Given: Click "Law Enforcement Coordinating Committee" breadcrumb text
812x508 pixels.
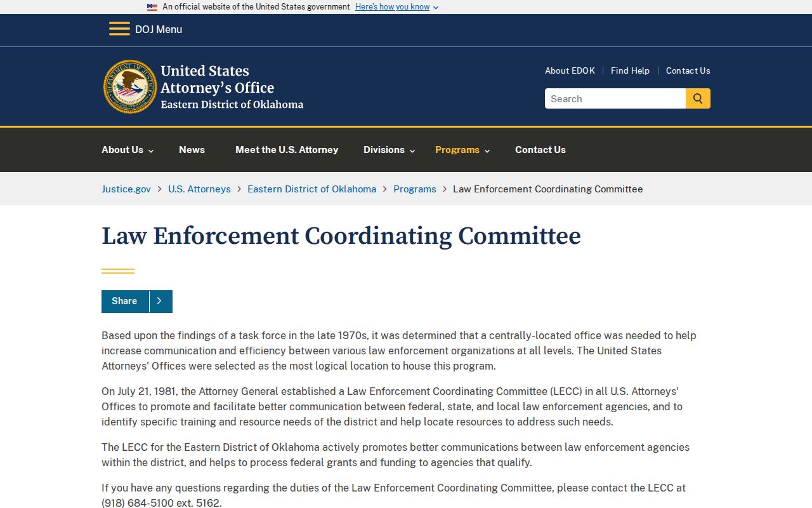Looking at the screenshot, I should 548,189.
